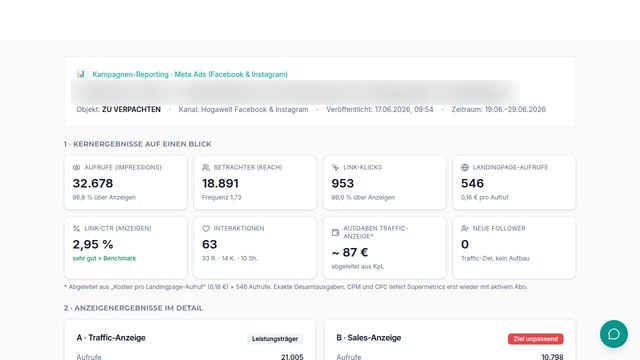Click 'abgeleitet aus KpL' text
This screenshot has height=360, width=640.
pyautogui.click(x=358, y=267)
